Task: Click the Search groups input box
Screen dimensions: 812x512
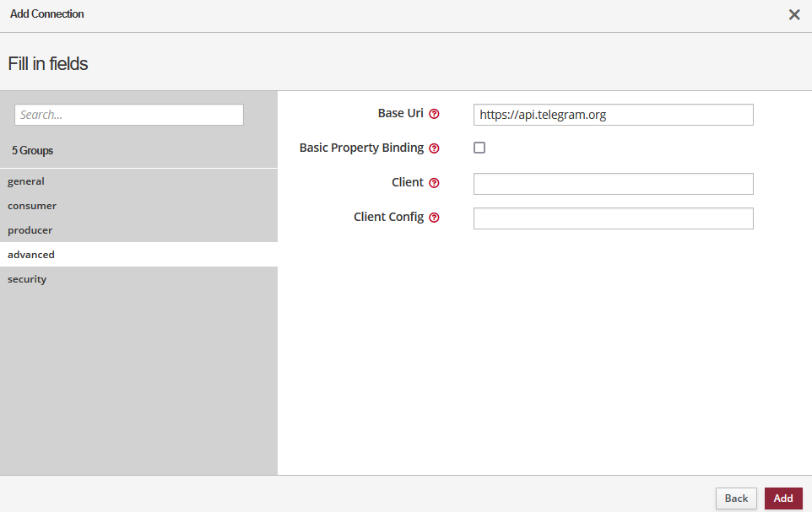Action: [x=129, y=115]
